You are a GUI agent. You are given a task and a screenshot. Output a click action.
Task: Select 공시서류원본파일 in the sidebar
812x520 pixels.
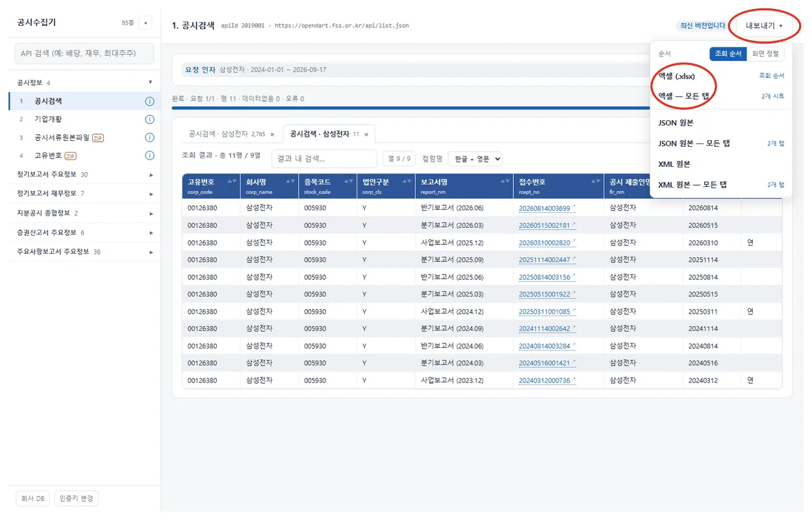[x=62, y=138]
